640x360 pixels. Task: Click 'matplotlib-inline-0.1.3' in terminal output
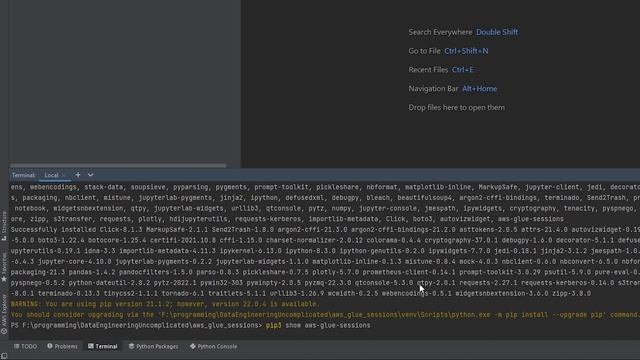[357, 262]
